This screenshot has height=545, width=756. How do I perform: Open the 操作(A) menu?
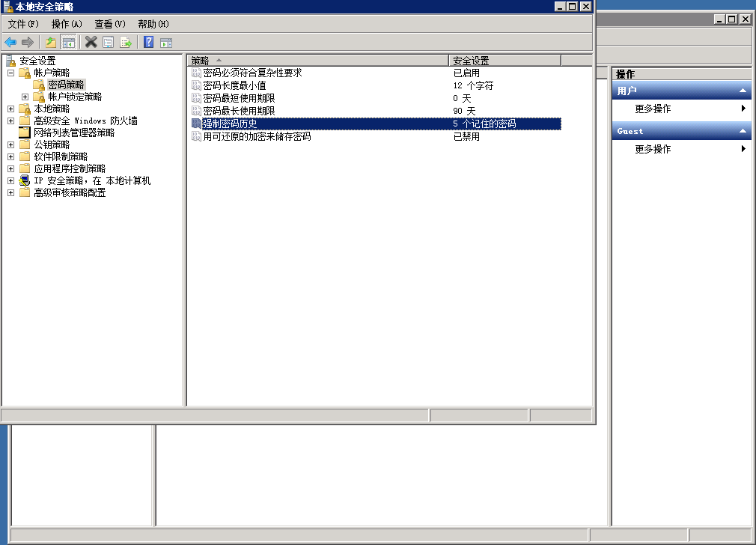(67, 24)
